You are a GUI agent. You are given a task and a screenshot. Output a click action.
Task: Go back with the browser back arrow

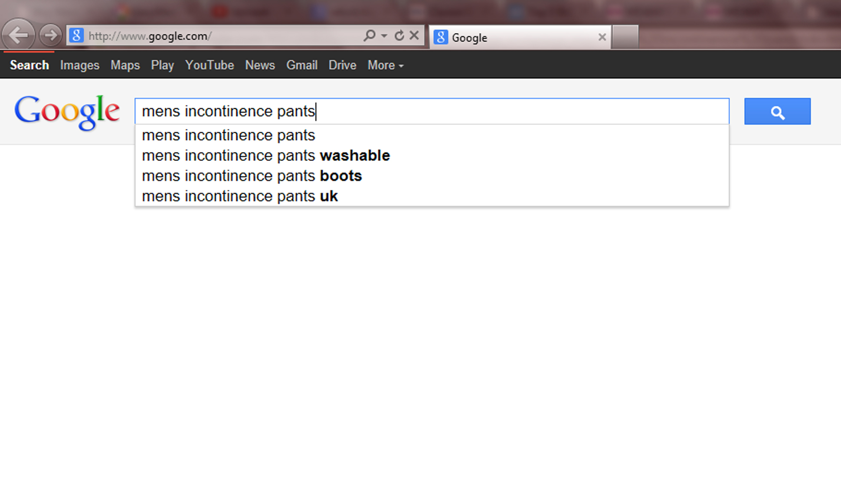click(x=18, y=35)
